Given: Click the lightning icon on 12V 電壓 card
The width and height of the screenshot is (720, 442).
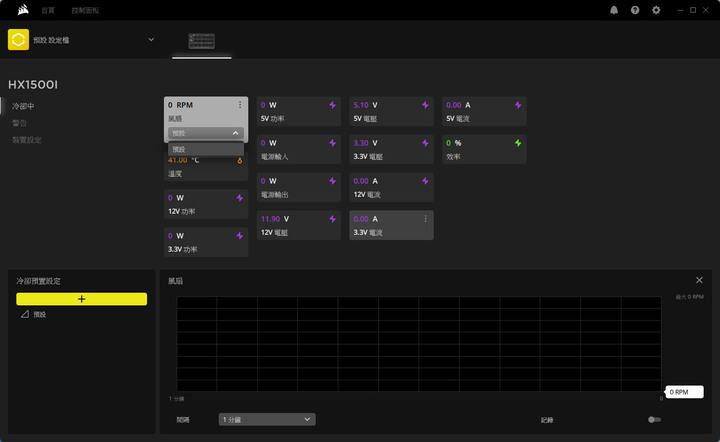Looking at the screenshot, I should click(x=332, y=219).
